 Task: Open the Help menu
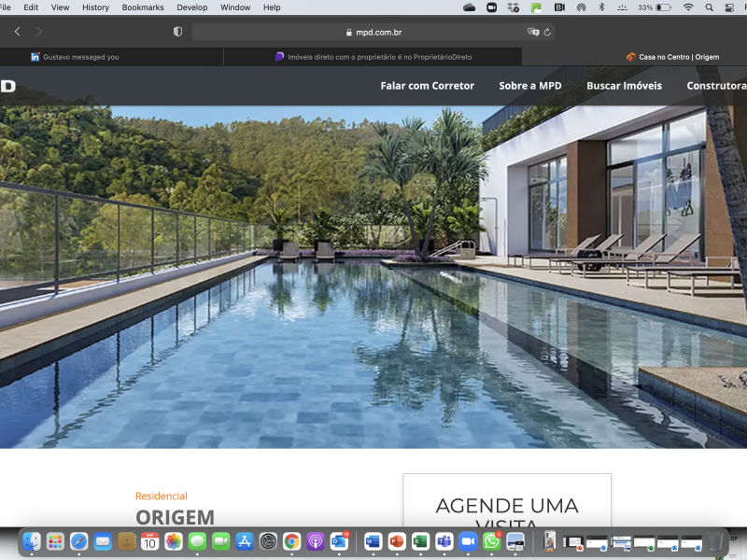tap(272, 7)
